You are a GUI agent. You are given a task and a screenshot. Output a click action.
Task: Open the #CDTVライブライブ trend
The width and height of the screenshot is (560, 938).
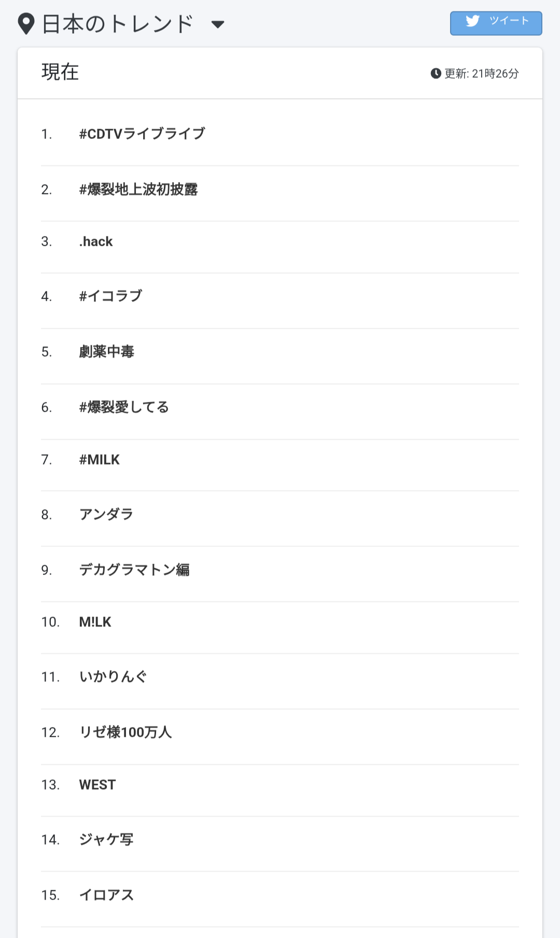click(x=142, y=134)
